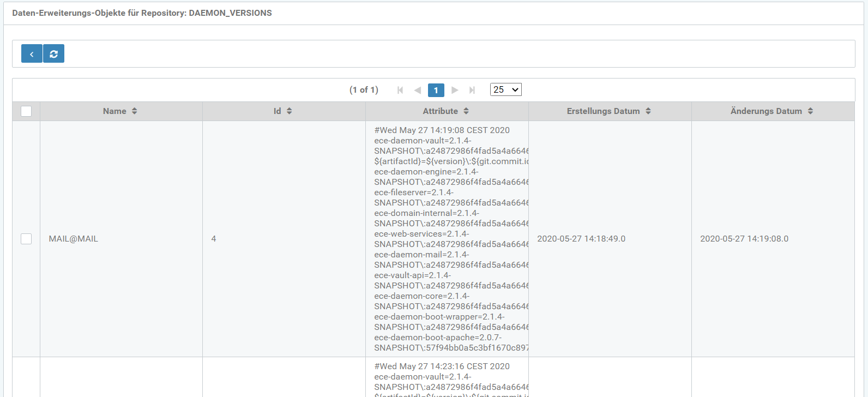Go to first page of paginator
Image resolution: width=868 pixels, height=397 pixels.
tap(400, 90)
